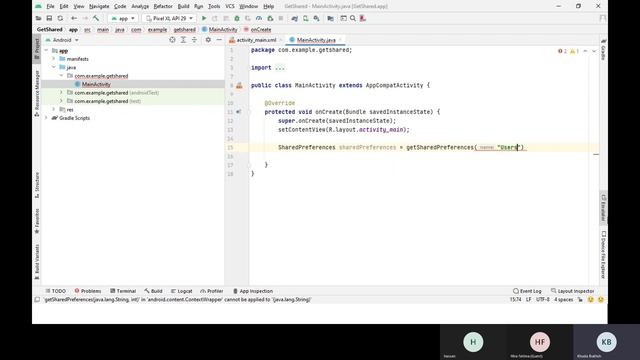
Task: Click the UTF-8 encoding status entry
Action: point(542,300)
